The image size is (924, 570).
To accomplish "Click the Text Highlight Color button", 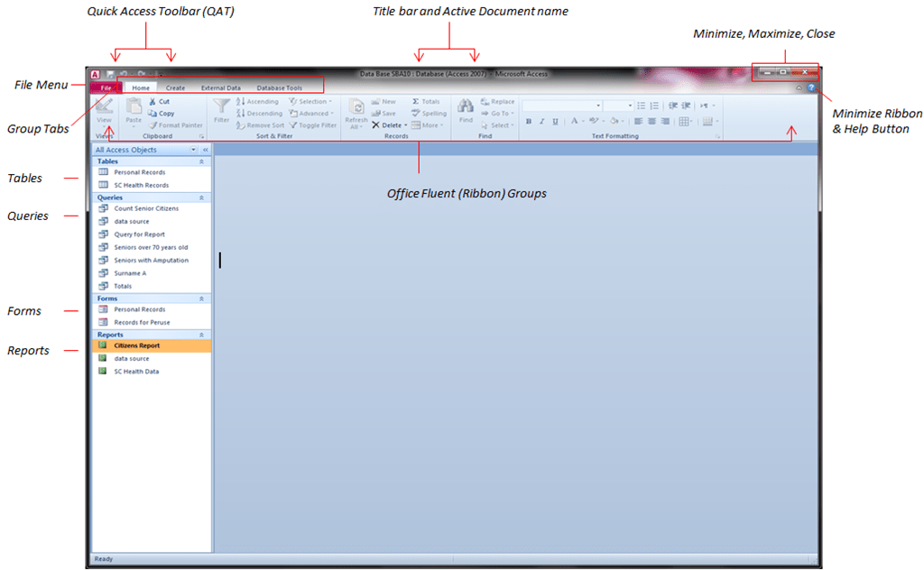I will pyautogui.click(x=594, y=121).
